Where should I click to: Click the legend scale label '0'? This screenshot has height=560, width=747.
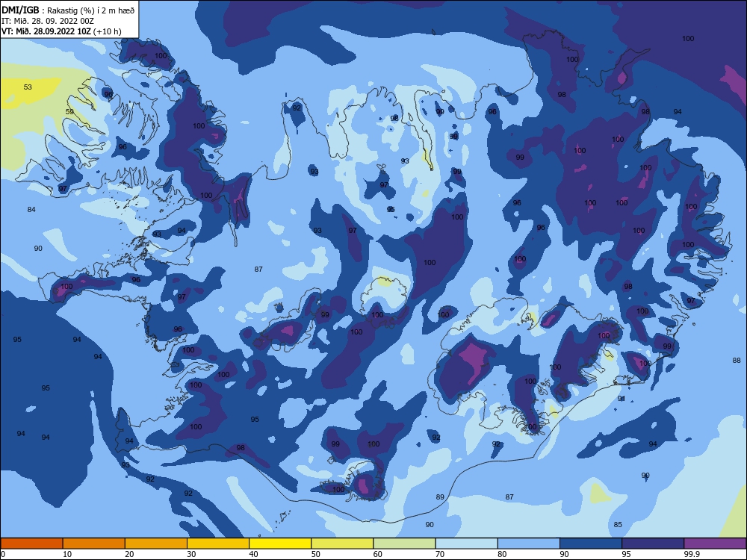click(3, 554)
